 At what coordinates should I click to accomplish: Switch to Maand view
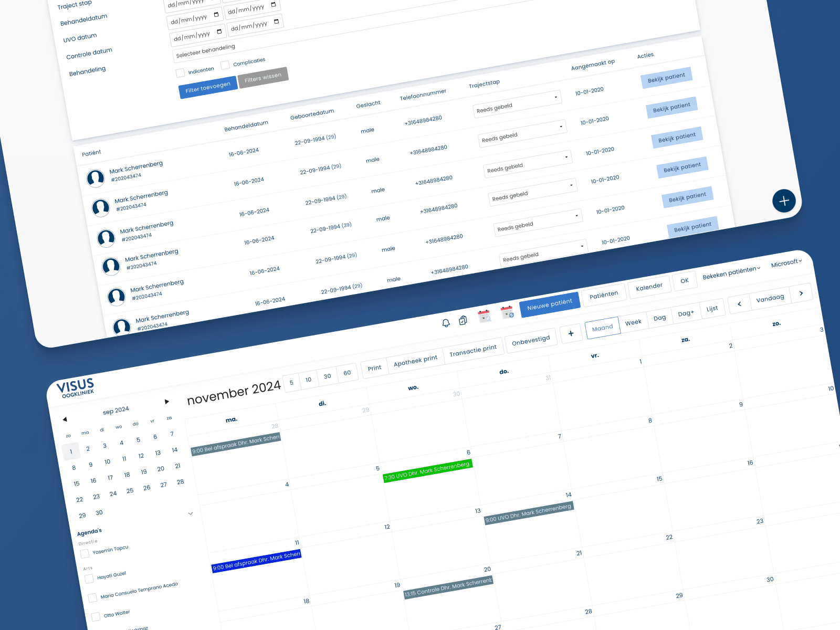tap(602, 328)
